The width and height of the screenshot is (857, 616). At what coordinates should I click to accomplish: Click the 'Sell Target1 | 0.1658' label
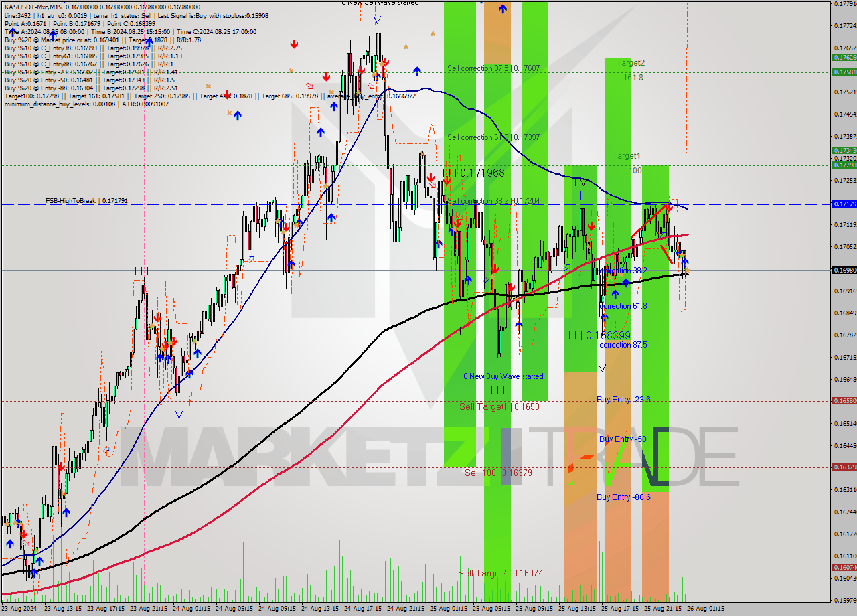click(499, 406)
